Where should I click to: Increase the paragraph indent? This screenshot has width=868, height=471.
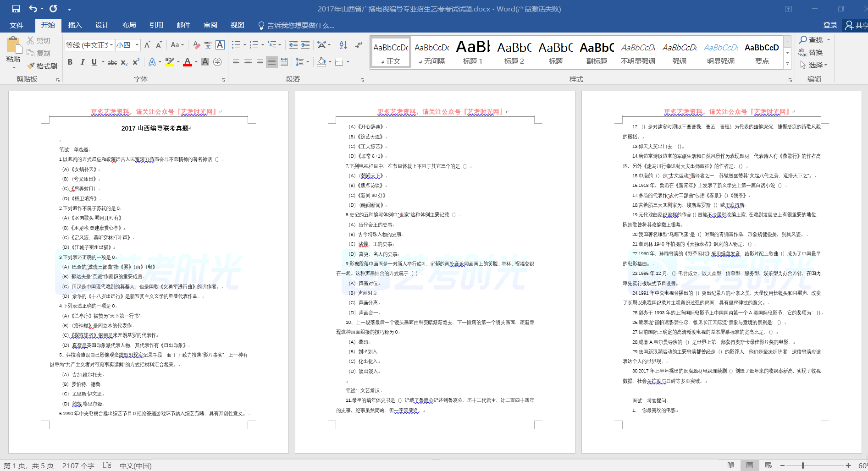305,45
